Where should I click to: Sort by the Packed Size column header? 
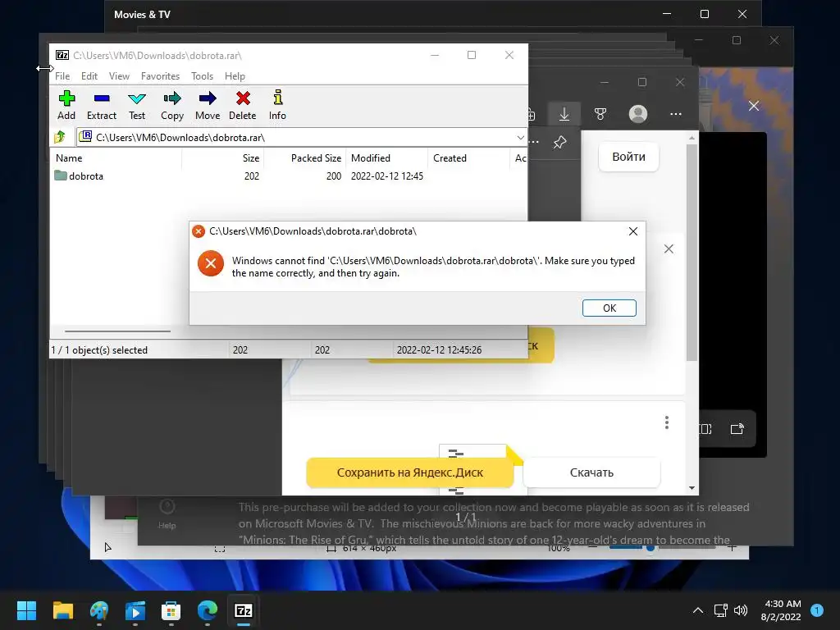pos(305,158)
